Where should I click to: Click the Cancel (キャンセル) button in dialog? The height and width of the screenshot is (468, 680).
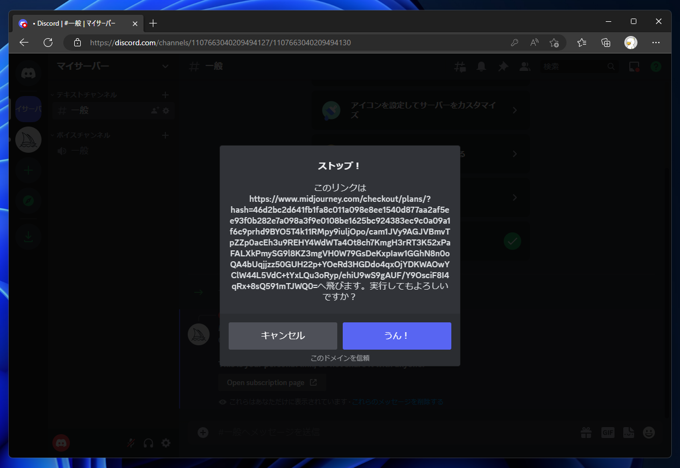283,336
